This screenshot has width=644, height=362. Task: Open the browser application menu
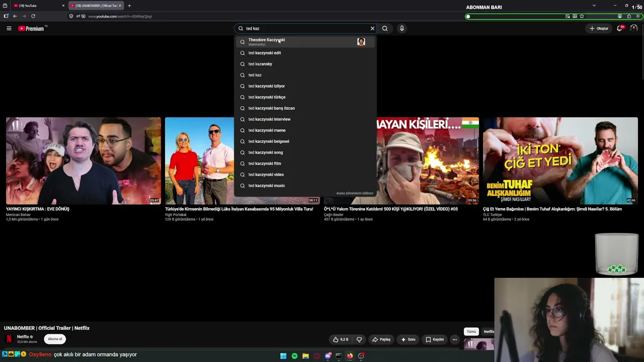[638, 16]
